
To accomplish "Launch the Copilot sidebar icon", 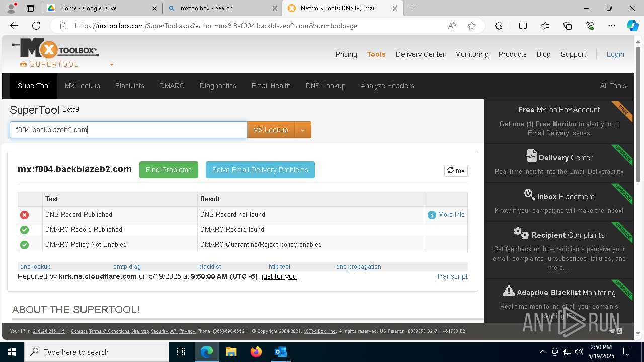I will coord(632,26).
